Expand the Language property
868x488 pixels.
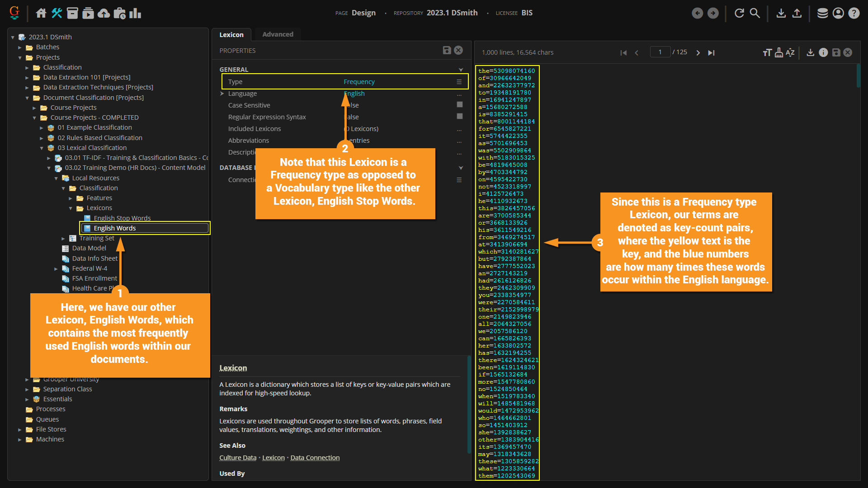click(222, 94)
